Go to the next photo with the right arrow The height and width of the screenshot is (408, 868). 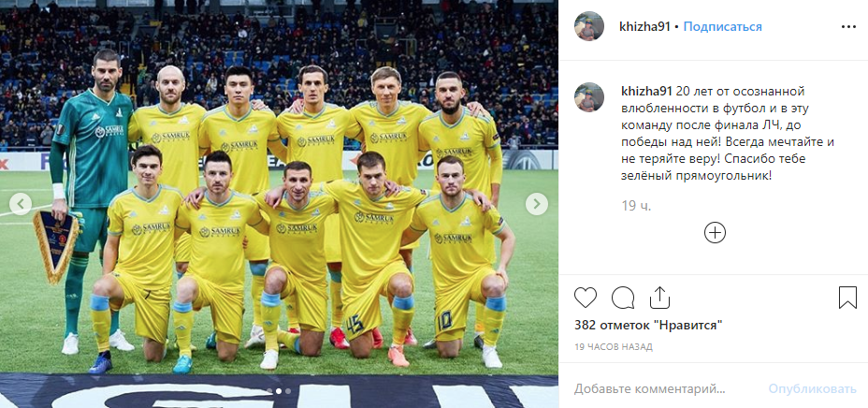pos(536,204)
